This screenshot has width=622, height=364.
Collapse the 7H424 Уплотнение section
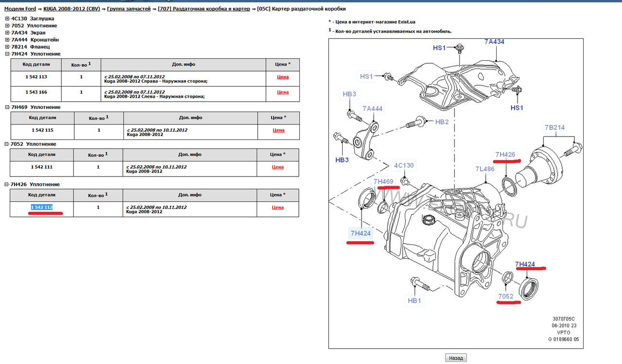pyautogui.click(x=7, y=54)
